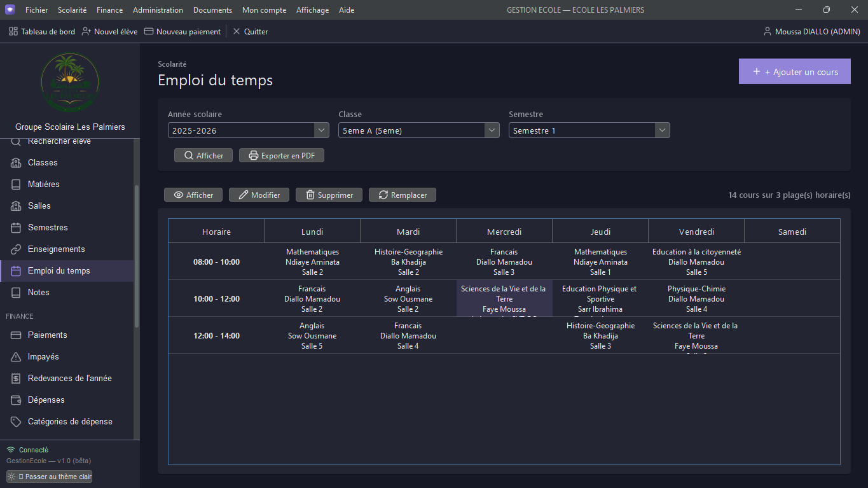
Task: Click the Ajouter un cours button
Action: [x=795, y=72]
